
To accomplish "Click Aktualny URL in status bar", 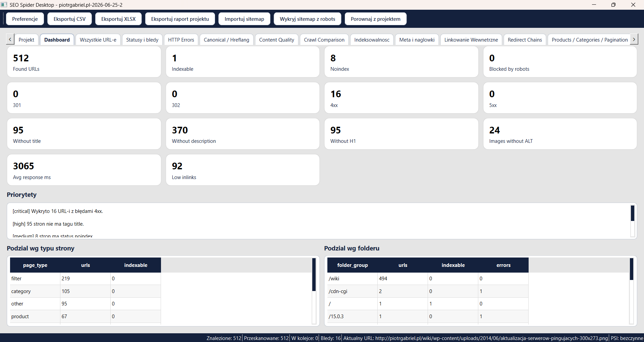I will tap(475, 338).
